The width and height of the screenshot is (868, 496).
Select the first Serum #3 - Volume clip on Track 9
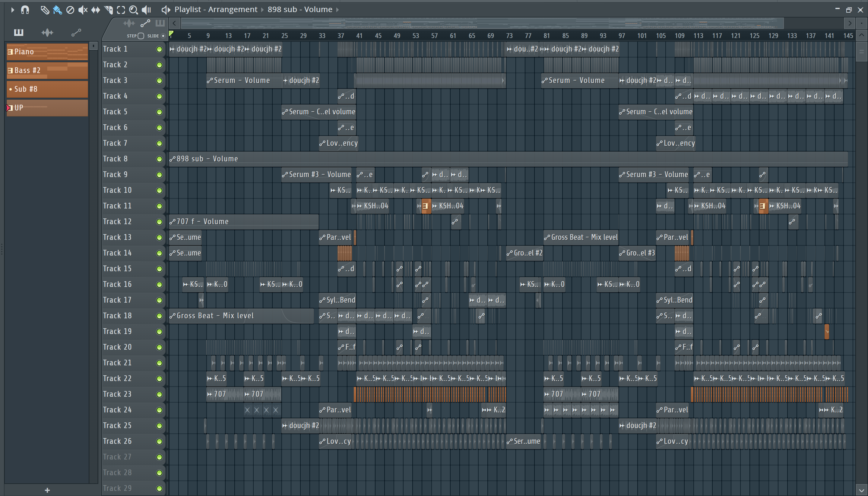[316, 174]
